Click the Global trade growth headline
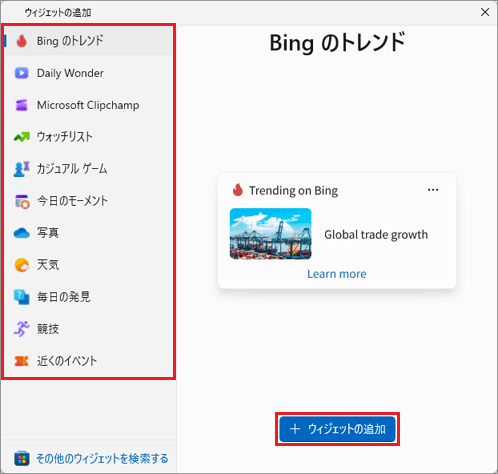This screenshot has height=474, width=498. (376, 235)
